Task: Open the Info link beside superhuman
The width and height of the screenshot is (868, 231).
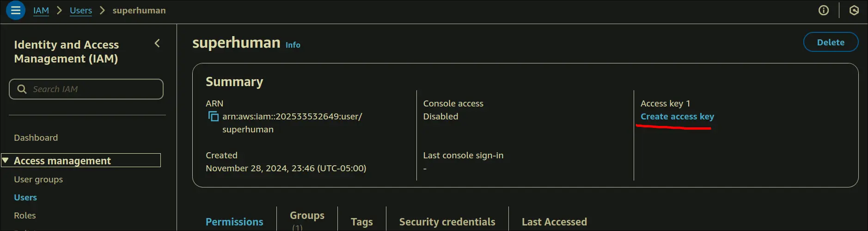Action: [x=293, y=45]
